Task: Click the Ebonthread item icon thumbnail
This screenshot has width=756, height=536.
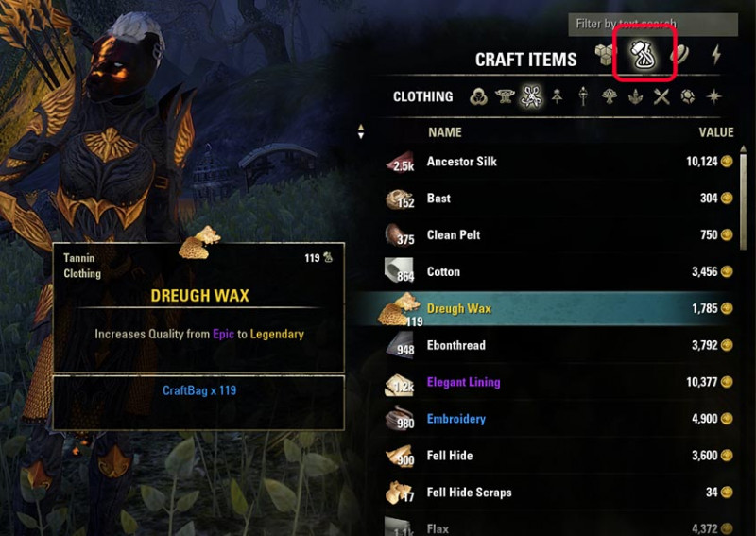Action: pos(400,344)
